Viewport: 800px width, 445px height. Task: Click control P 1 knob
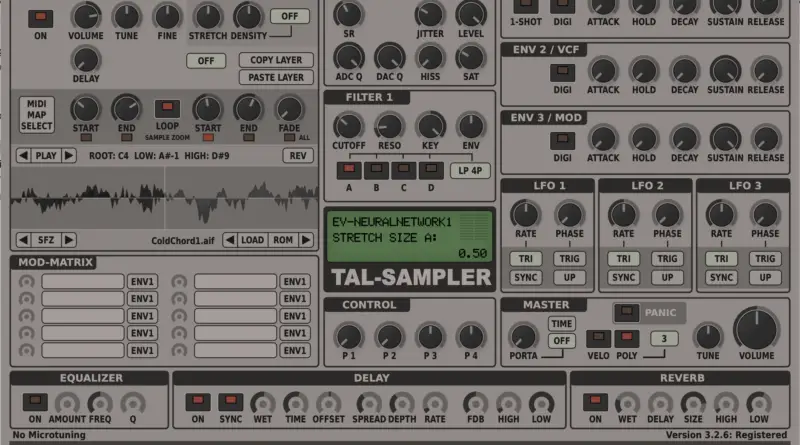(349, 337)
